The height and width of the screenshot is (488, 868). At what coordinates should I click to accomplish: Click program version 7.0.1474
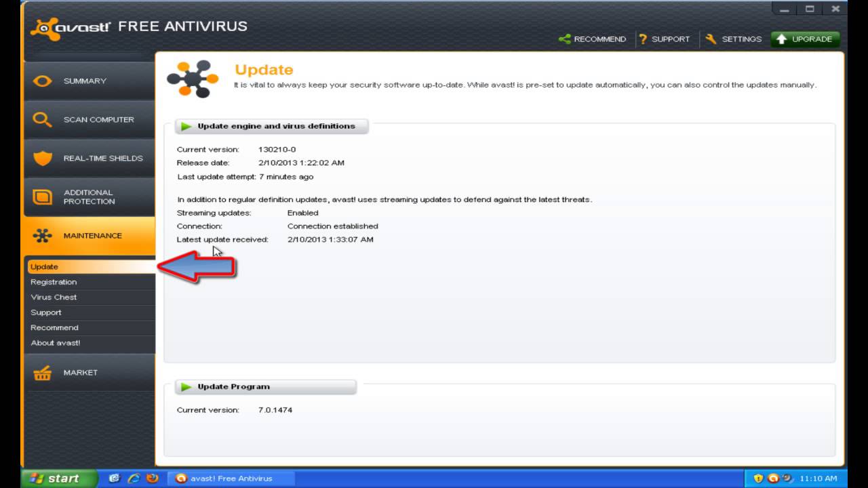275,410
